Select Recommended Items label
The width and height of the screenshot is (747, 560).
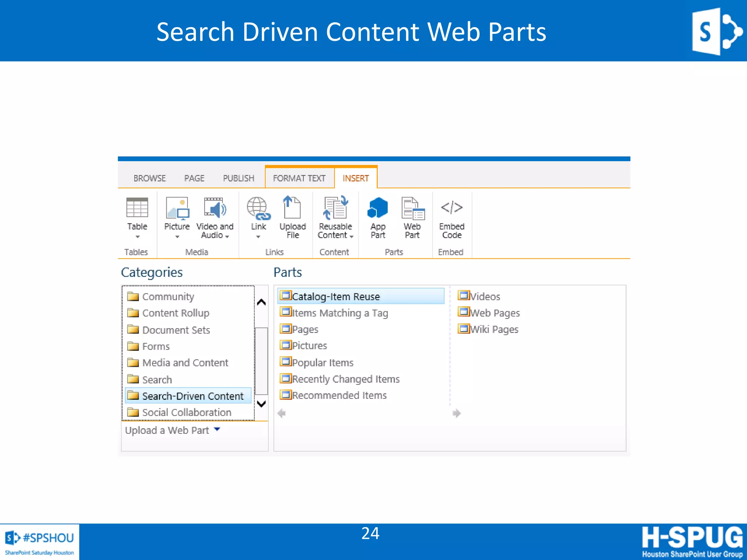pos(339,395)
